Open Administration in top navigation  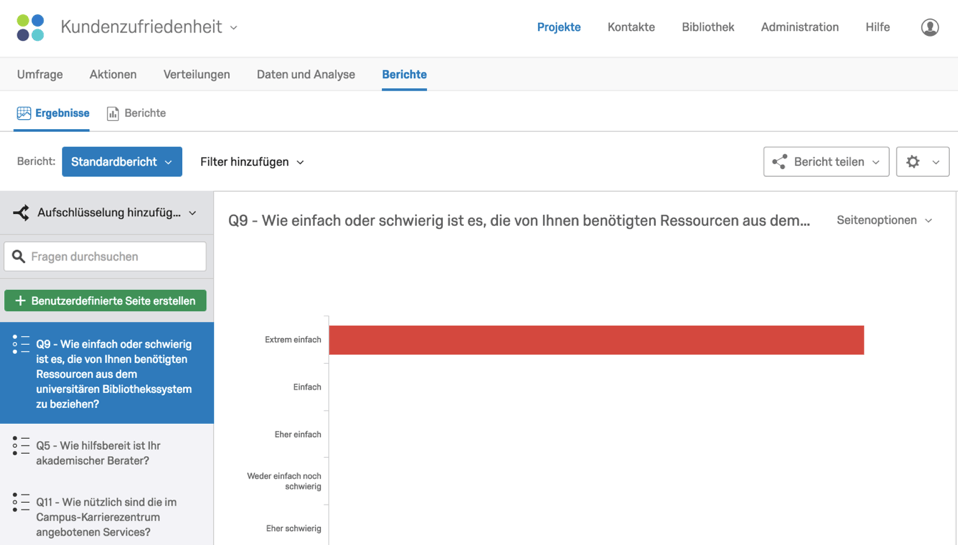pyautogui.click(x=800, y=27)
